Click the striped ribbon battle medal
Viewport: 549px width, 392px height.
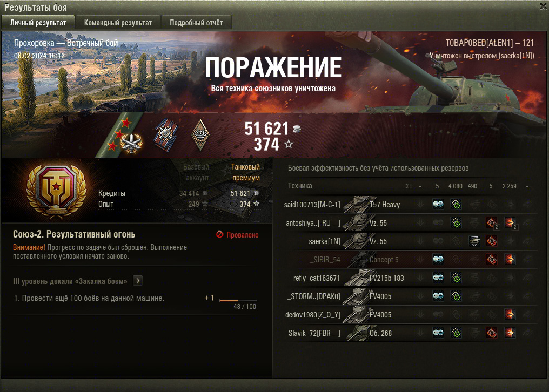tap(165, 135)
